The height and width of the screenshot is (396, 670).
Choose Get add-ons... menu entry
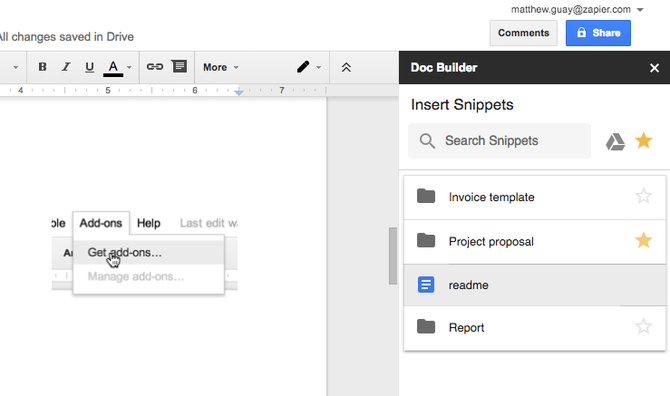[149, 252]
